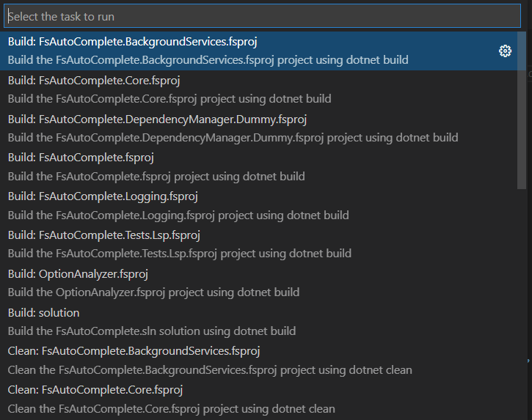Run Build: FsAutoComplete.Logging.fsproj
Screen dimensions: 532x420
(x=258, y=206)
